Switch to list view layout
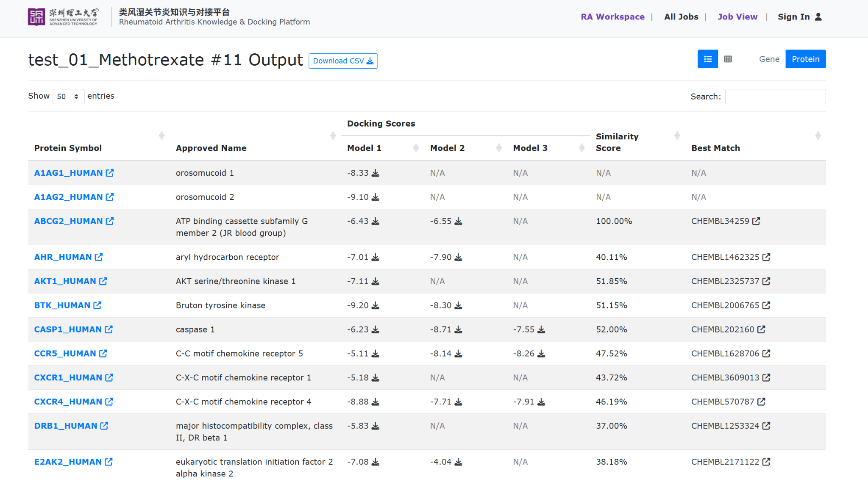Screen dimensions: 868x482 click(708, 59)
